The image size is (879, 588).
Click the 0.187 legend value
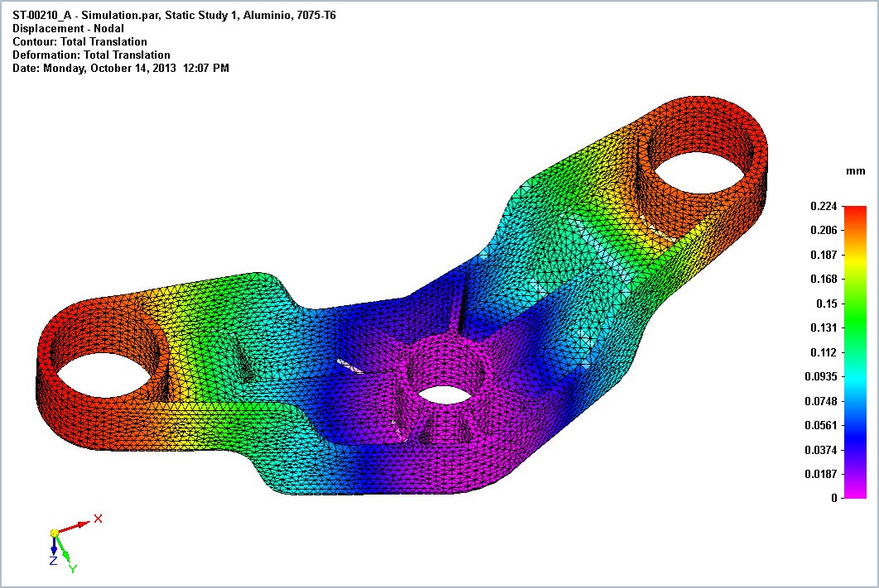[x=824, y=255]
